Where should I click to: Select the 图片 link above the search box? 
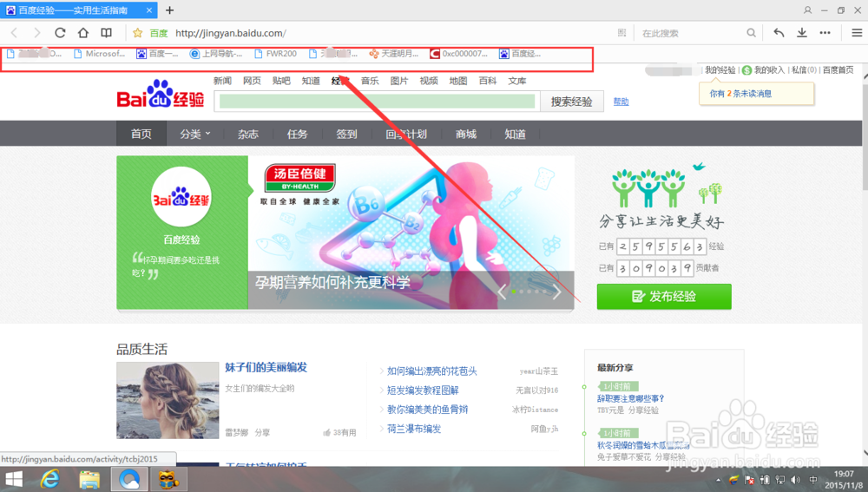click(x=399, y=81)
